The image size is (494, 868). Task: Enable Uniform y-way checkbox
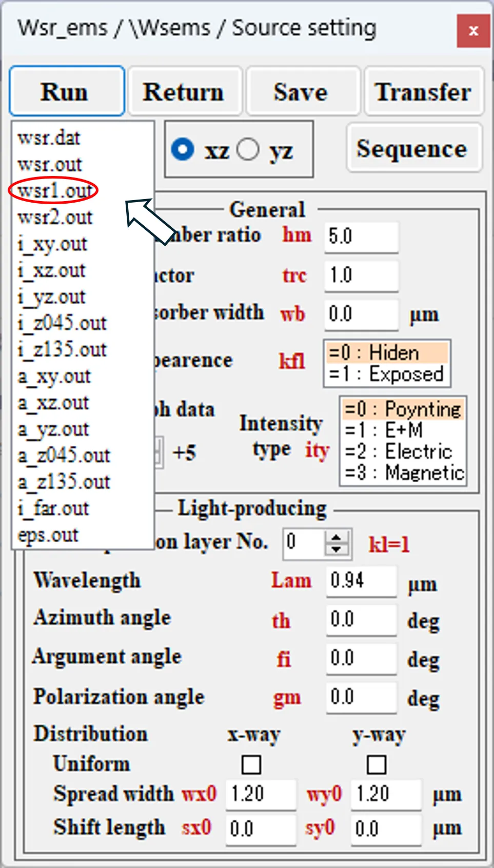377,764
